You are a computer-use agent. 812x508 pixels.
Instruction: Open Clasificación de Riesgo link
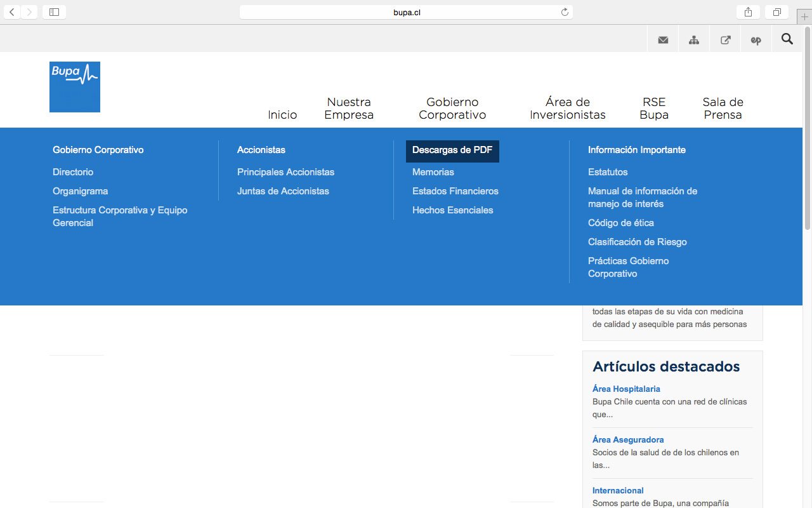coord(638,242)
